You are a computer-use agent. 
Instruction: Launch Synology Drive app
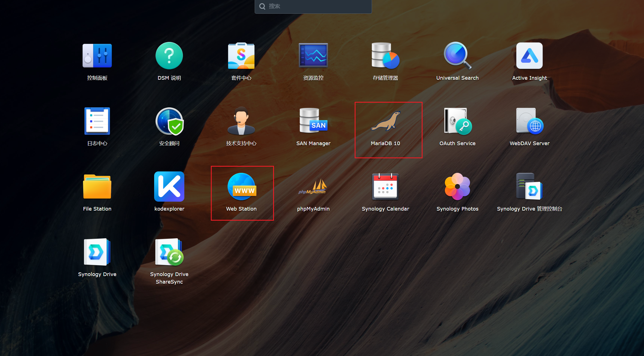point(97,252)
